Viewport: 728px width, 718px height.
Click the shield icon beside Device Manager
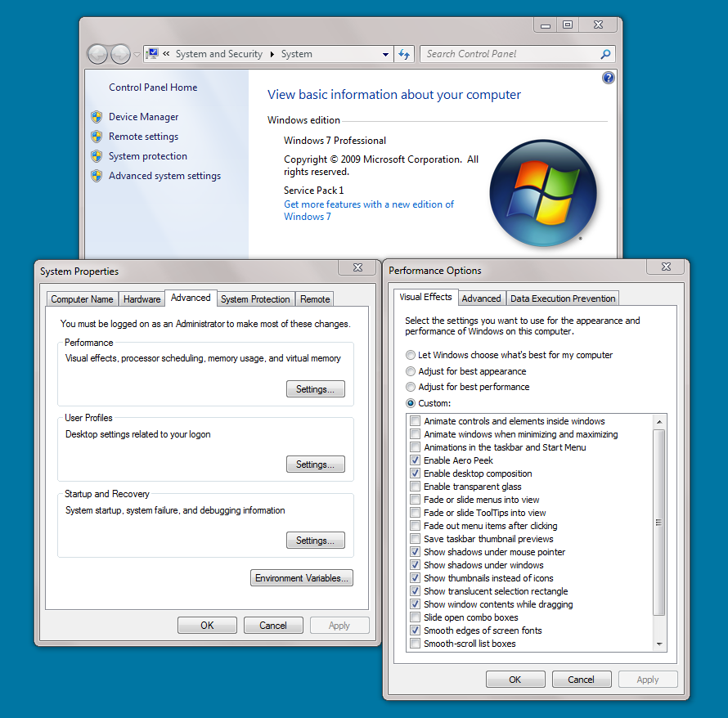tap(97, 116)
